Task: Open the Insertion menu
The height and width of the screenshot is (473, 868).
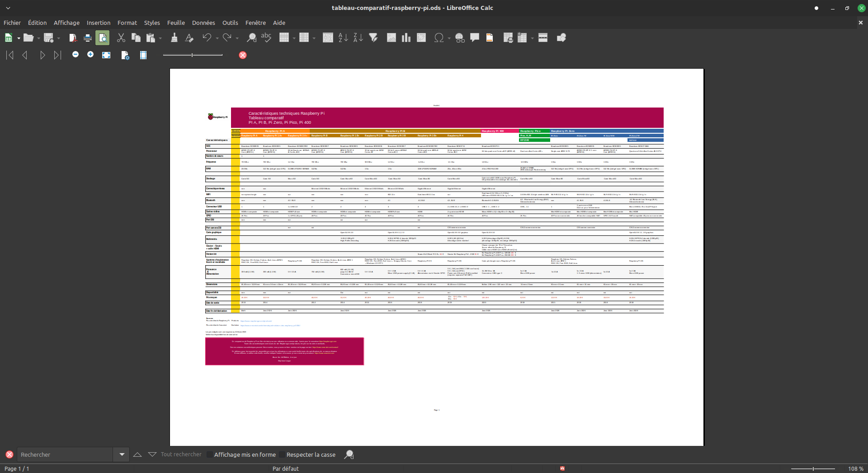Action: click(x=99, y=23)
